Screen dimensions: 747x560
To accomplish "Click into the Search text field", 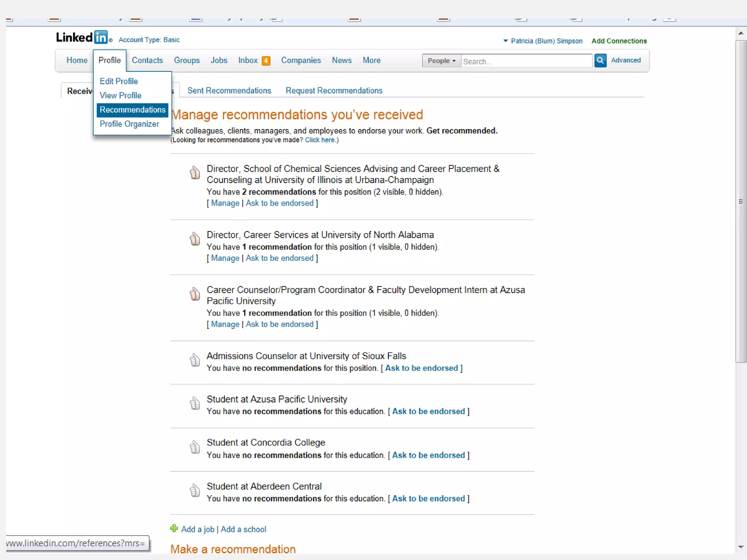I will (526, 61).
